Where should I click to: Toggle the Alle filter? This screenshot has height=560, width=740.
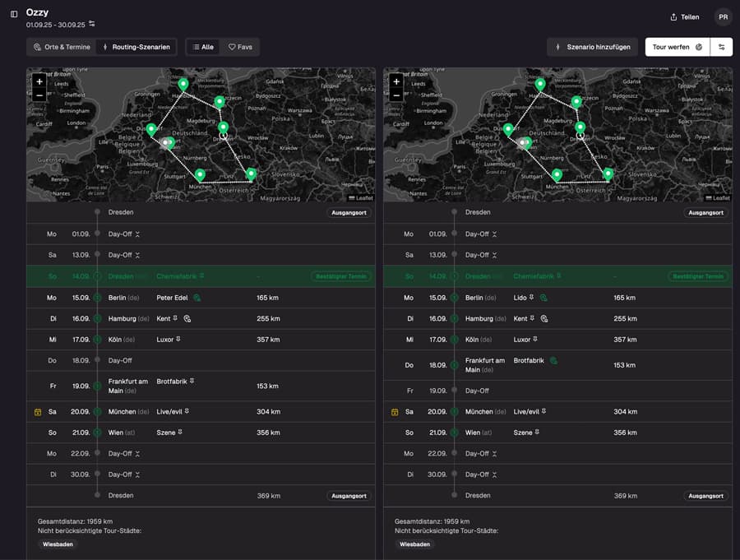click(x=201, y=47)
